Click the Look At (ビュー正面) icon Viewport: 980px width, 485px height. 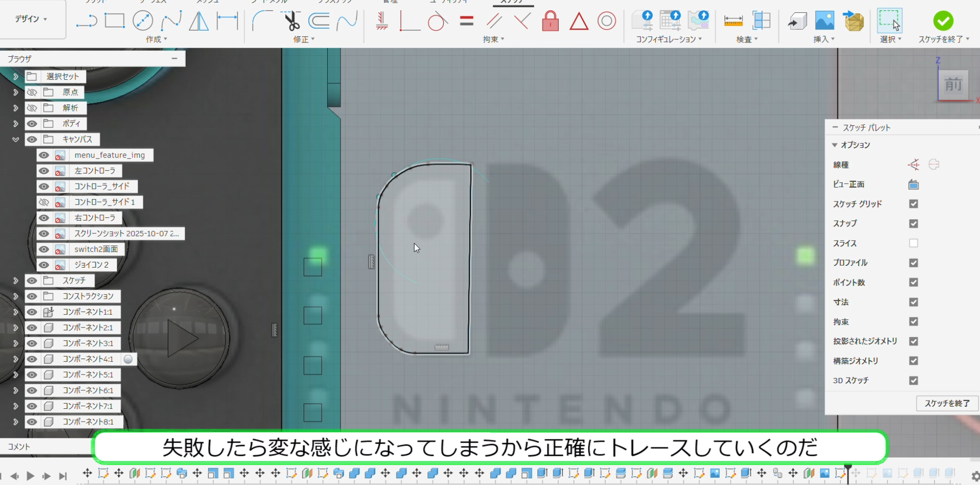[914, 184]
